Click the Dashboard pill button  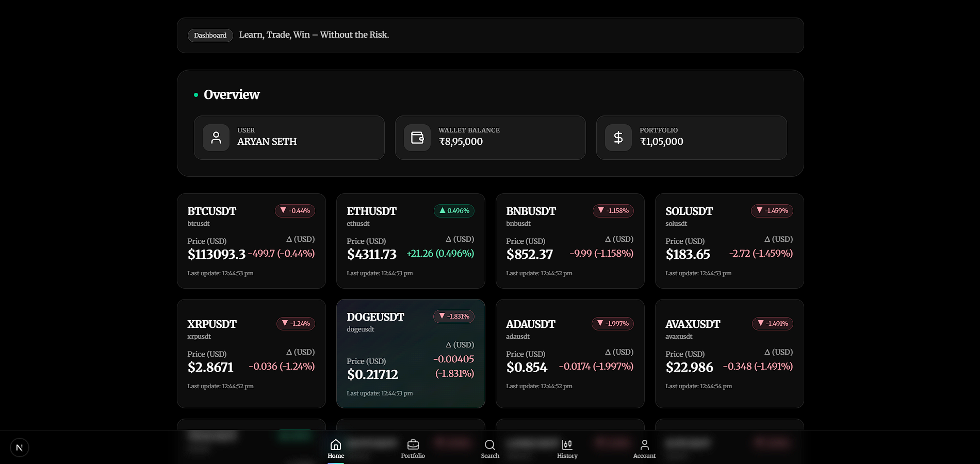point(210,35)
